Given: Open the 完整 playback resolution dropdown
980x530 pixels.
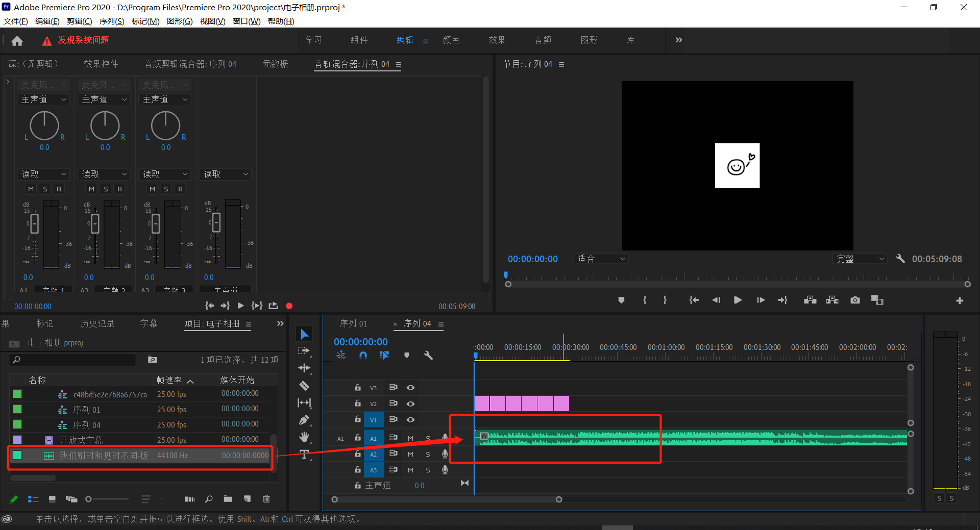Looking at the screenshot, I should (x=860, y=259).
